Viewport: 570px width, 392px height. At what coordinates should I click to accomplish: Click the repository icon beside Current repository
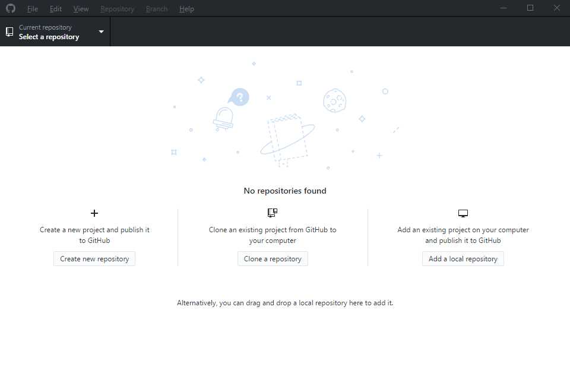click(x=9, y=32)
